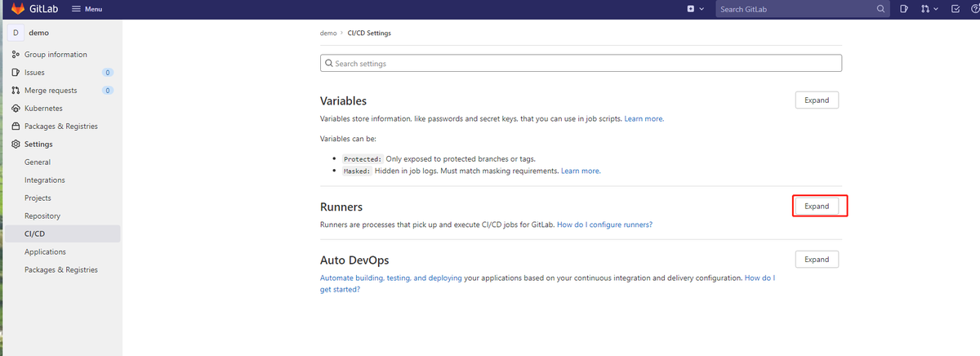Click the Variables heading

343,101
